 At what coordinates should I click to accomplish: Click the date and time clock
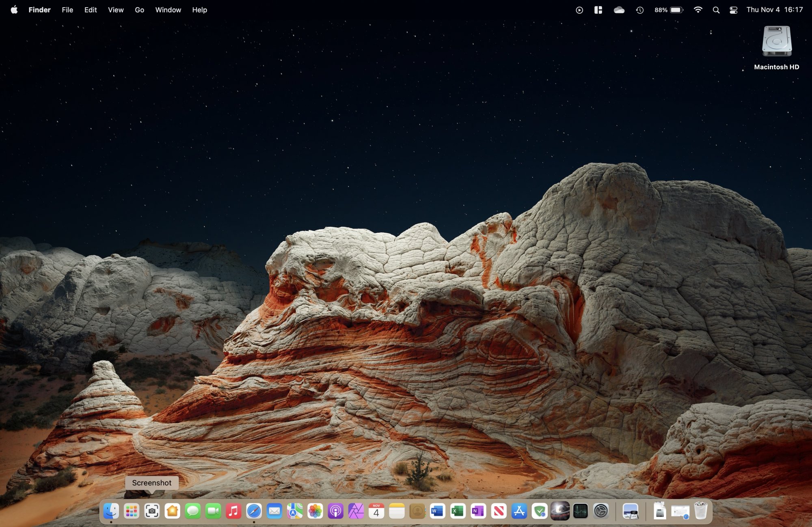point(774,10)
